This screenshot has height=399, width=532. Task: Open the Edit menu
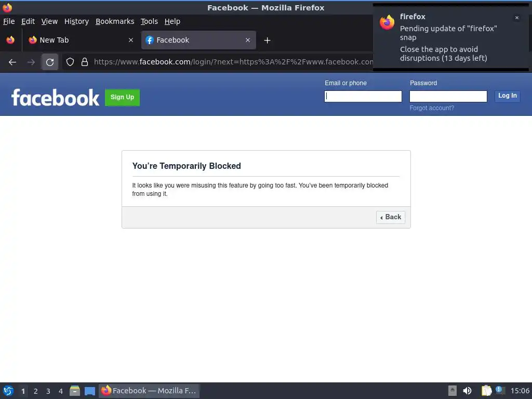coord(28,21)
